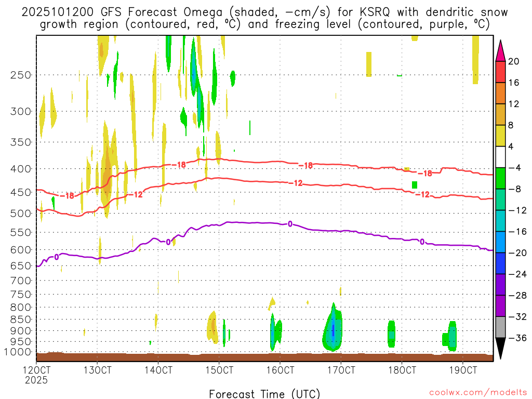Image resolution: width=532 pixels, height=399 pixels.
Task: Click the "700" pressure level label
Action: point(21,281)
